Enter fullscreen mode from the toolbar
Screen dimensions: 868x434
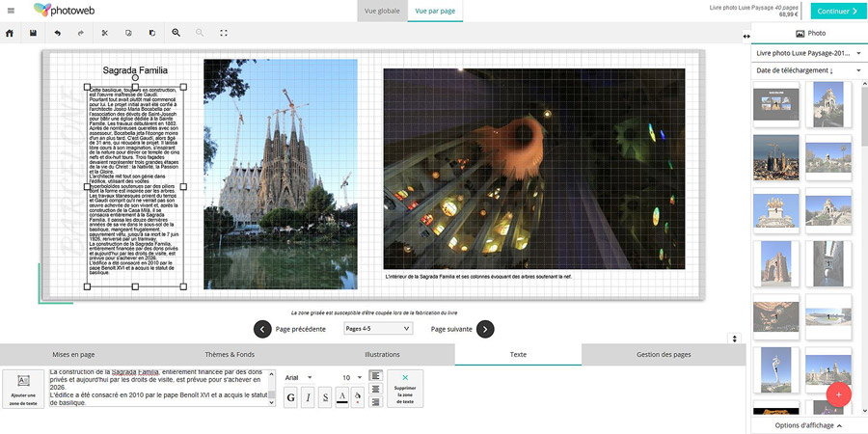pyautogui.click(x=224, y=33)
